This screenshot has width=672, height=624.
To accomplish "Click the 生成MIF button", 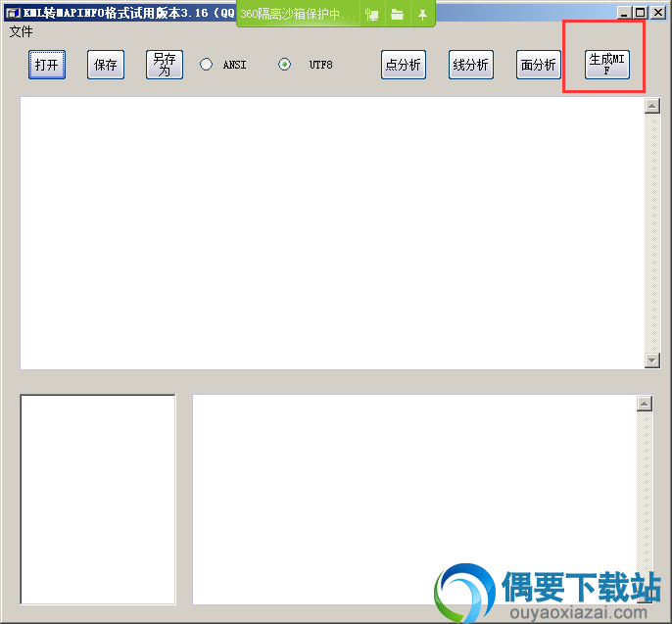I will pyautogui.click(x=607, y=65).
